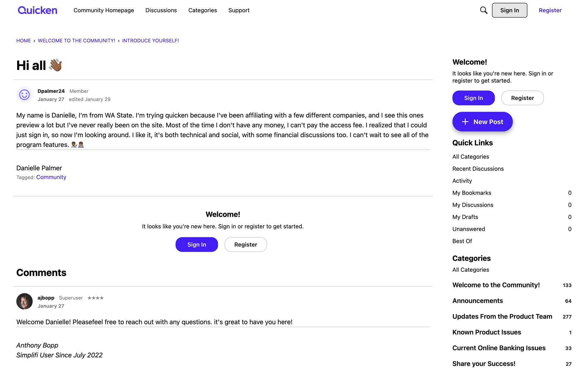Open ajbopp's profile photo
The image size is (588, 368).
click(24, 301)
